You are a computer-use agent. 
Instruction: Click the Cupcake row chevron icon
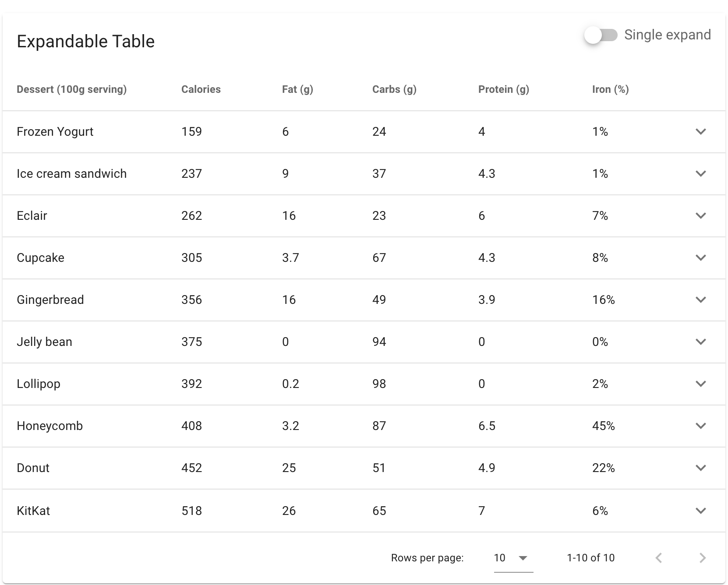tap(700, 258)
